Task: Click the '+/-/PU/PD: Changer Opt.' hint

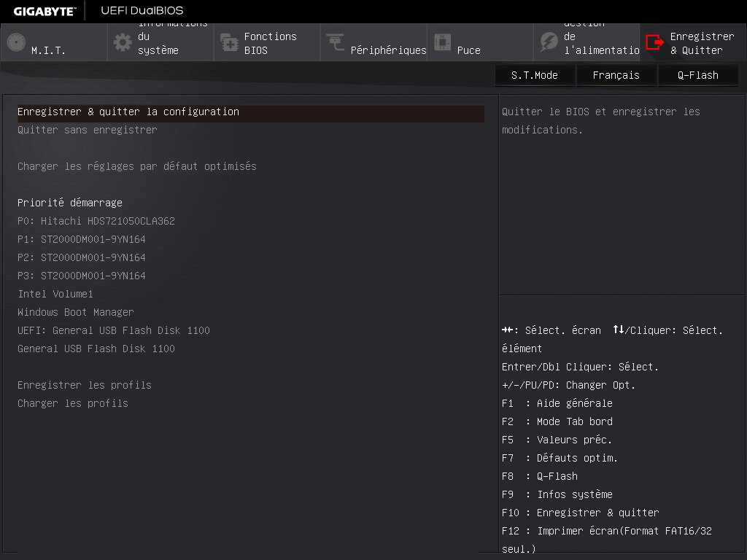Action: pyautogui.click(x=568, y=385)
